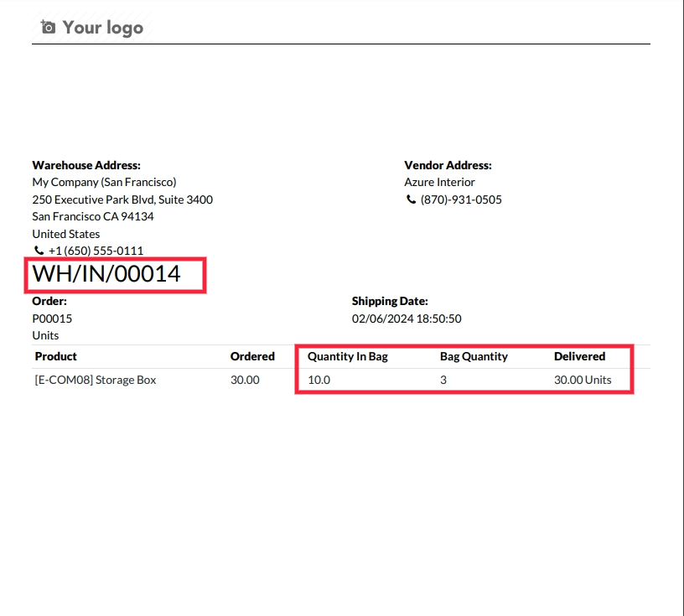This screenshot has height=616, width=684.
Task: Click the 'Bag Quantity' column header
Action: 474,356
